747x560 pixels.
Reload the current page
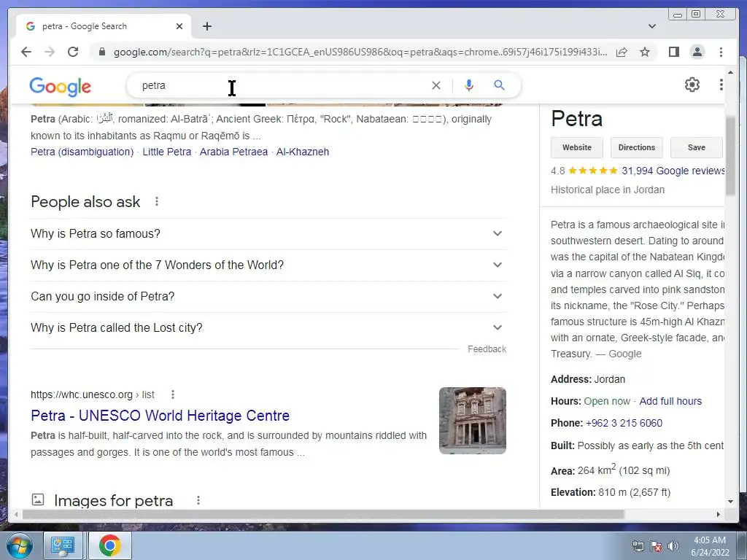73,52
